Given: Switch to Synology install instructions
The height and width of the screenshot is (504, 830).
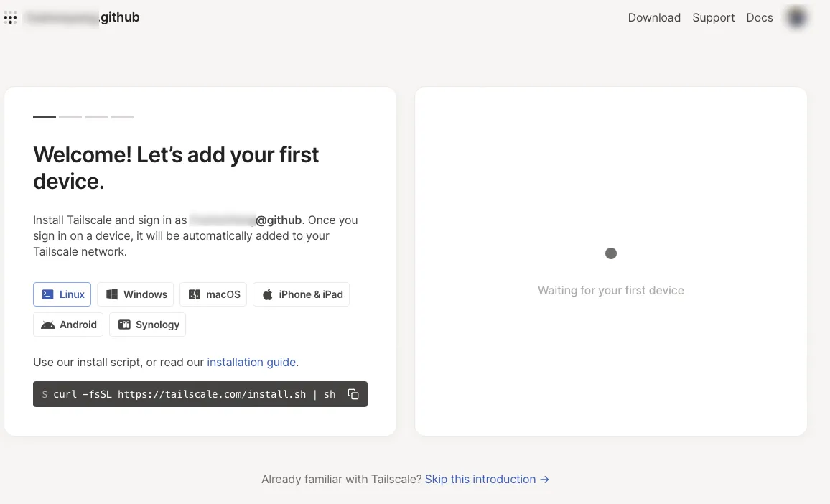Looking at the screenshot, I should click(x=148, y=325).
